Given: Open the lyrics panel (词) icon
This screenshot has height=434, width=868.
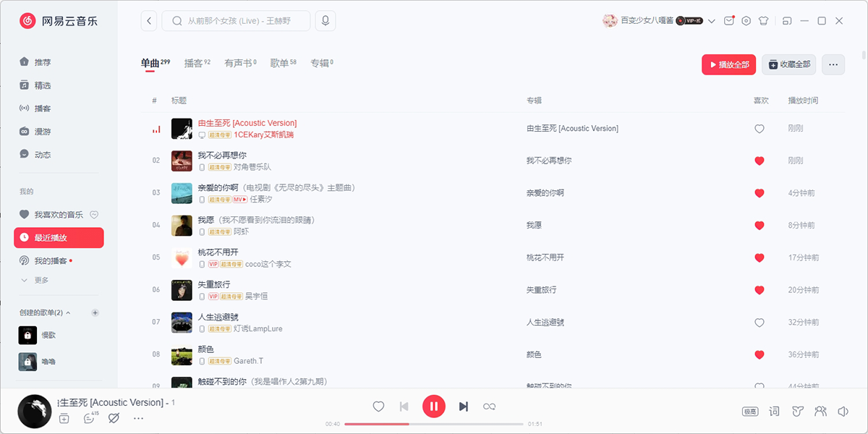Looking at the screenshot, I should (x=774, y=411).
